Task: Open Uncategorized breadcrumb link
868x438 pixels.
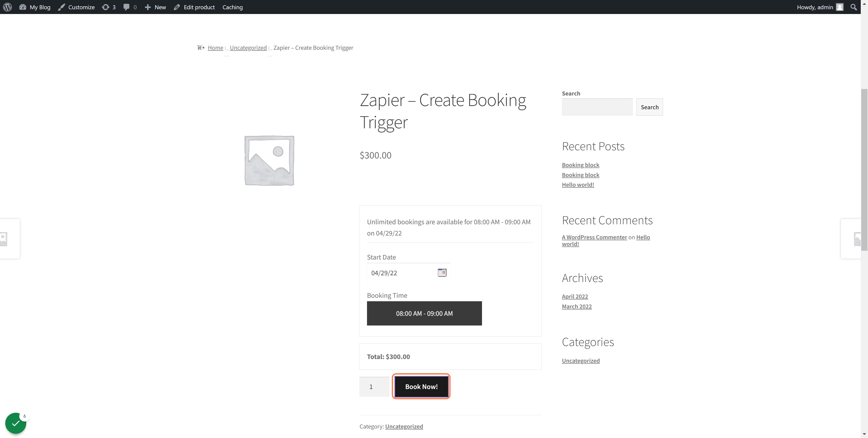Action: 248,47
